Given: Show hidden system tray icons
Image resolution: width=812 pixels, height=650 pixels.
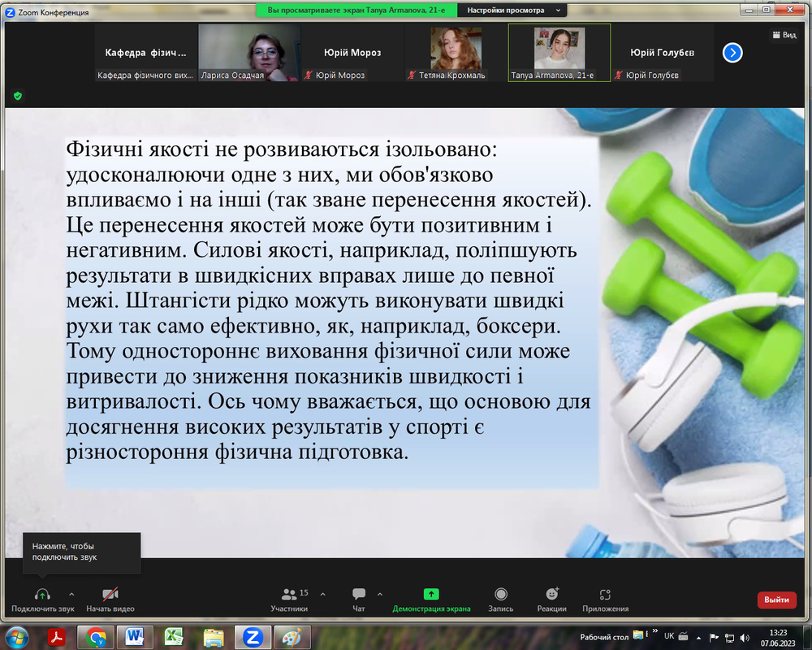Looking at the screenshot, I should (698, 638).
